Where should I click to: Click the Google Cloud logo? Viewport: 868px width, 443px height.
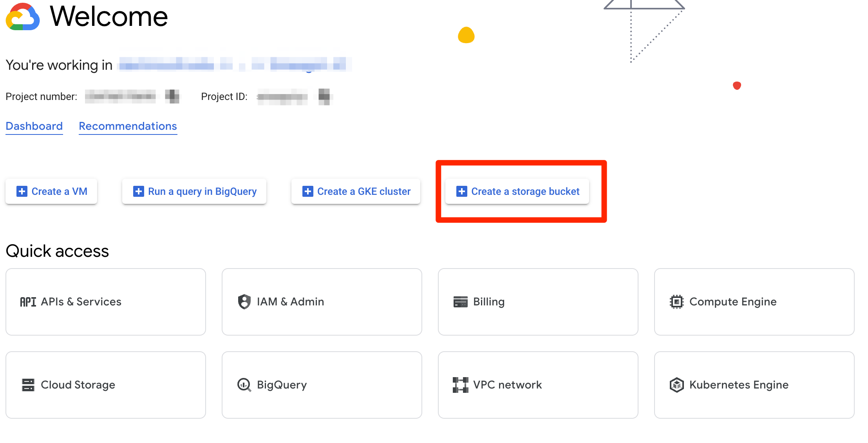[23, 16]
